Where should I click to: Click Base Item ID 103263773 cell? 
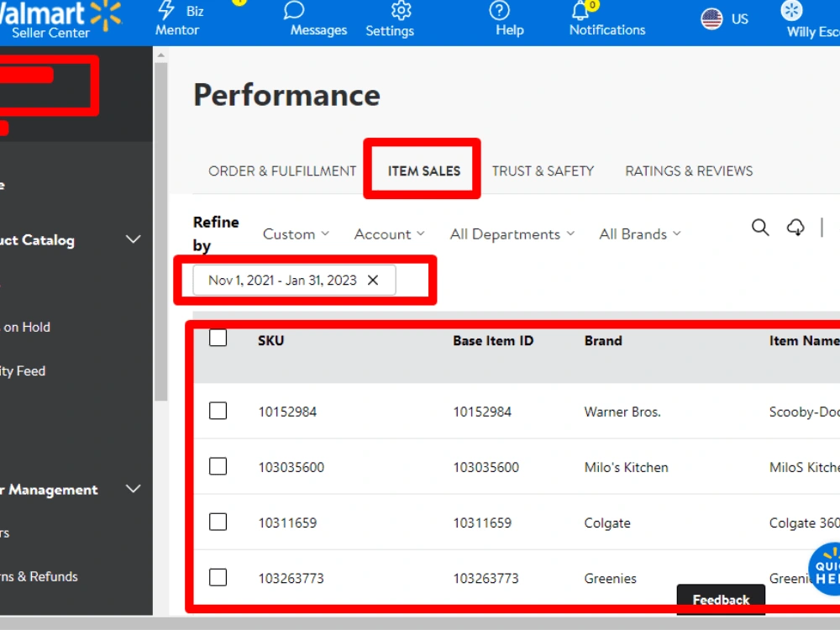486,579
